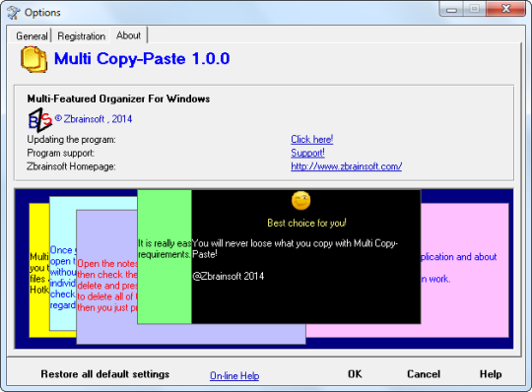
Task: Click 'Multi-Featured Organizer For Windows' heading
Action: [118, 98]
